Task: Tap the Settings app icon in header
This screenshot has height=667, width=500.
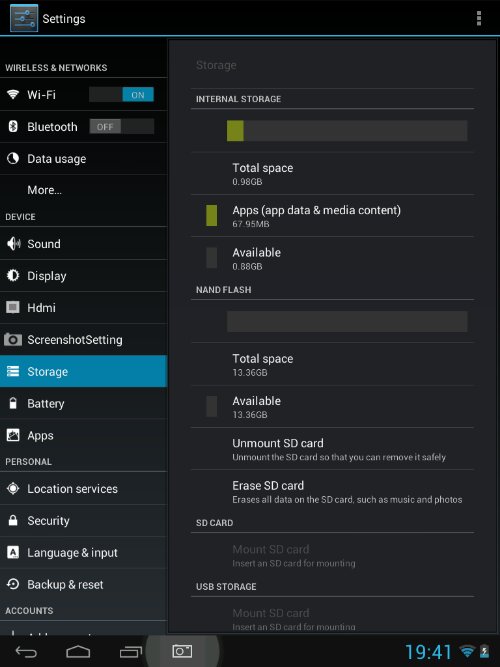Action: point(24,18)
